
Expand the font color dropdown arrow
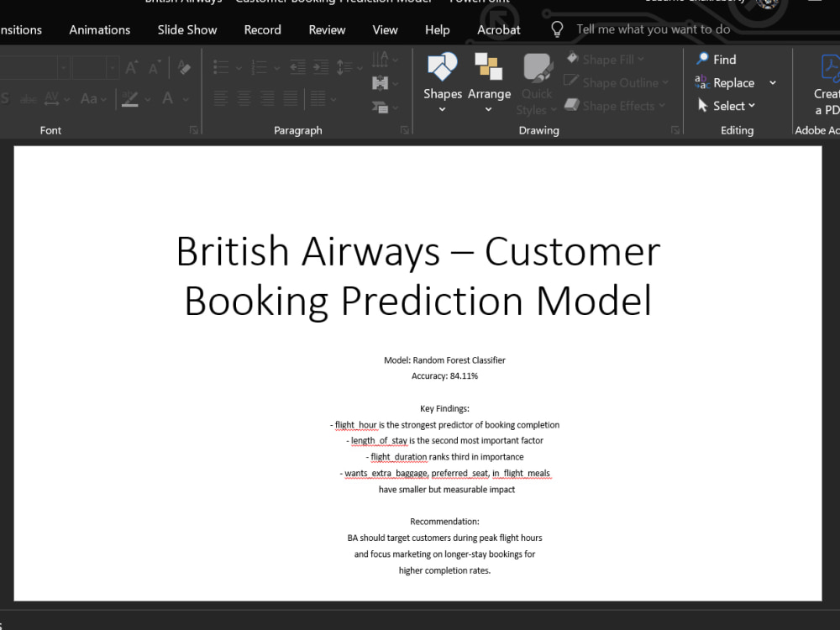tap(186, 99)
